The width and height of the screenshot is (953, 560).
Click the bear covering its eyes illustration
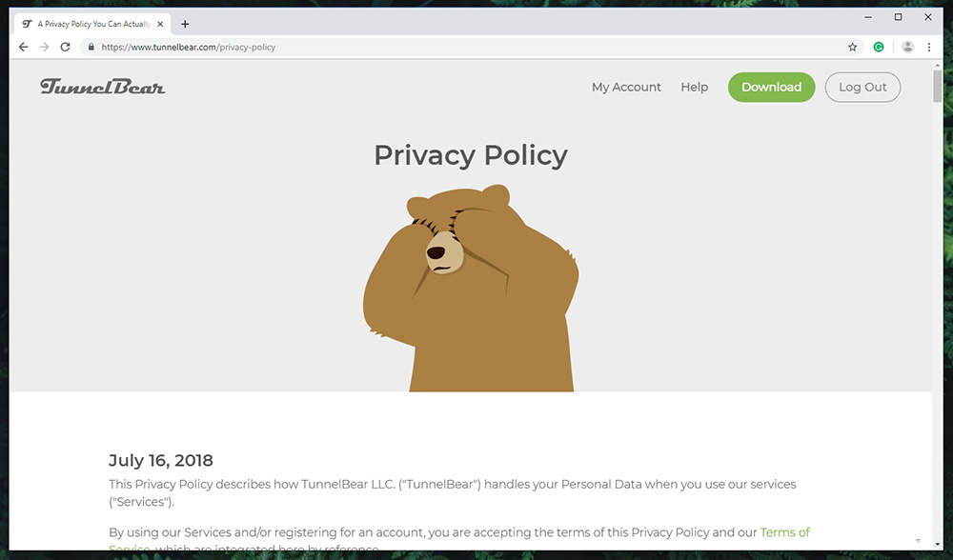click(x=471, y=288)
